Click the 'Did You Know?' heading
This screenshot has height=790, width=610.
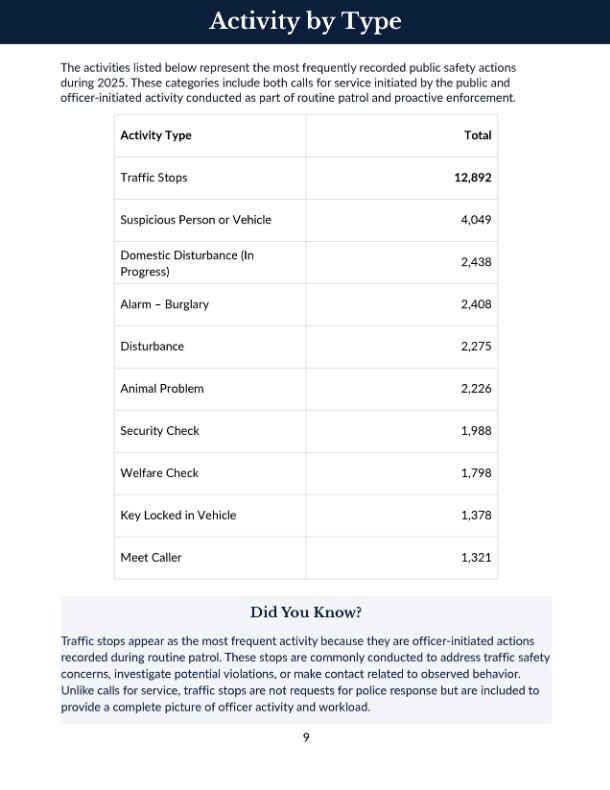click(x=306, y=612)
